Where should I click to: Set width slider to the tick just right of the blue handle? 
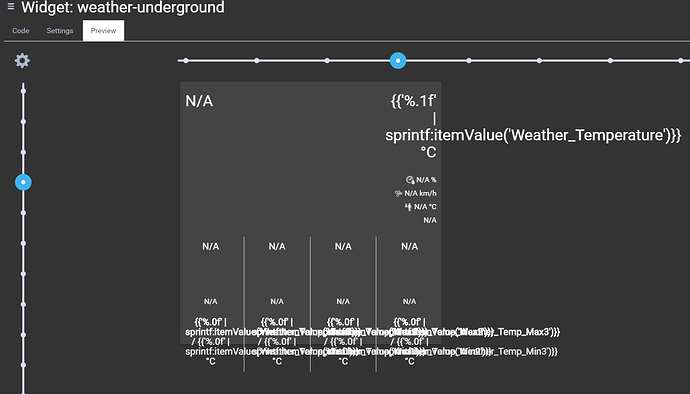(x=469, y=60)
